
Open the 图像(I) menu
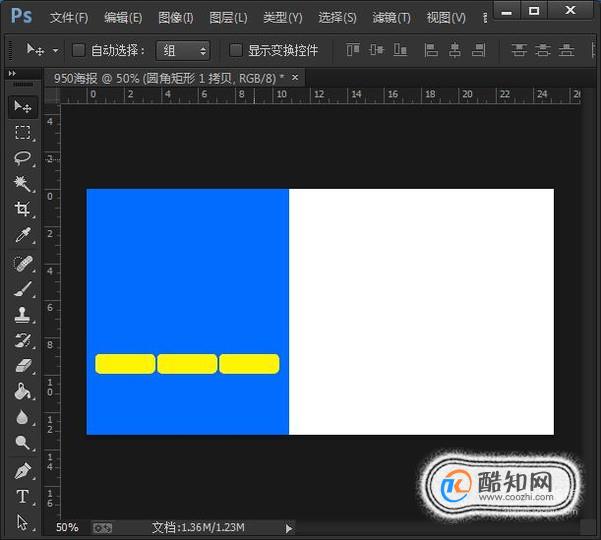(x=176, y=18)
